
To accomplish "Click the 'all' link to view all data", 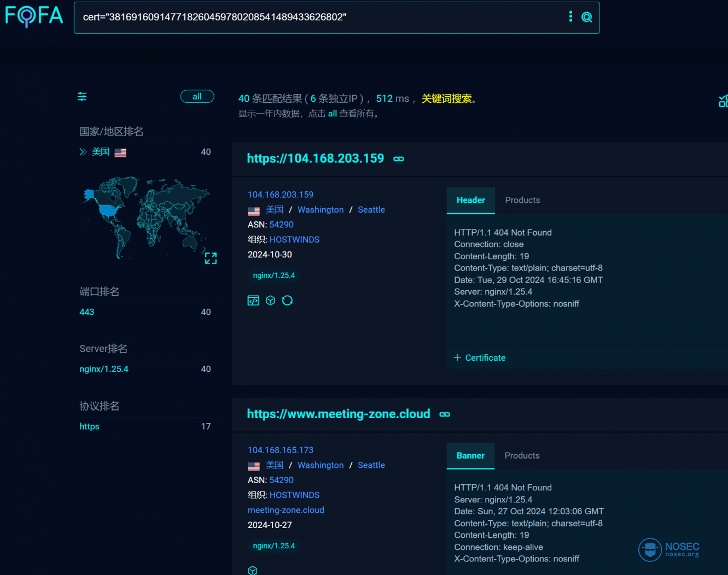I will pyautogui.click(x=333, y=114).
